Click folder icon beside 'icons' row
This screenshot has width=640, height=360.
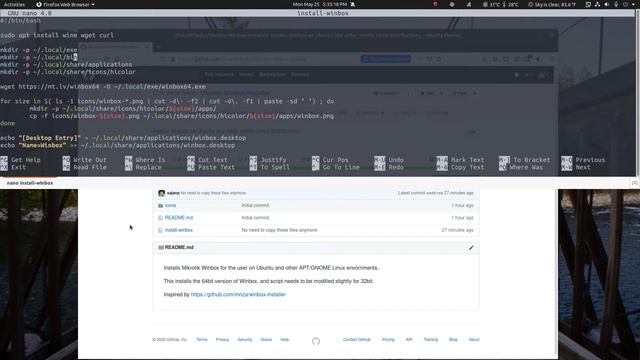tap(160, 205)
